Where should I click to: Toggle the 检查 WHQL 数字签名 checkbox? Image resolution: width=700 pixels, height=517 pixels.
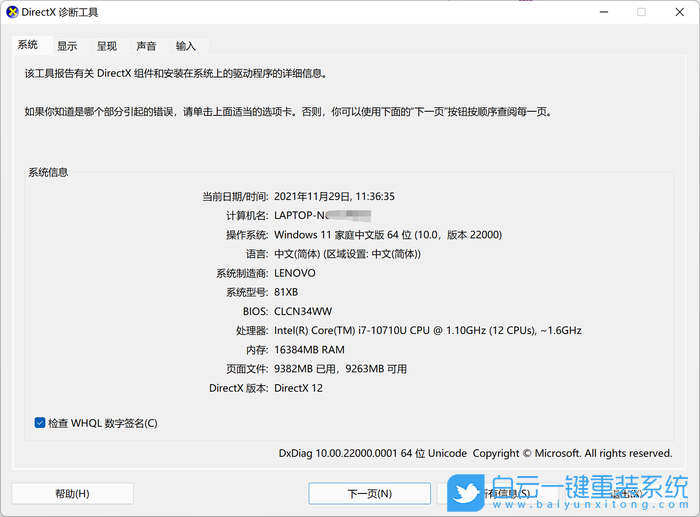tap(40, 423)
